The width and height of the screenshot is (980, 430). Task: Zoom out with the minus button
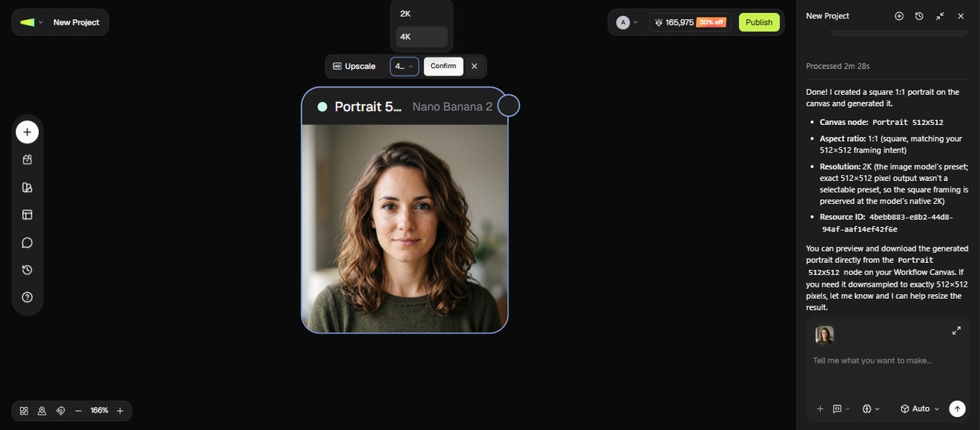[x=78, y=411]
